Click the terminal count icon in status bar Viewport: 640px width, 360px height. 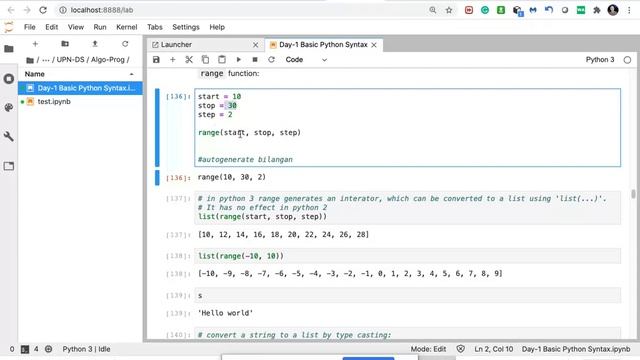click(25, 349)
